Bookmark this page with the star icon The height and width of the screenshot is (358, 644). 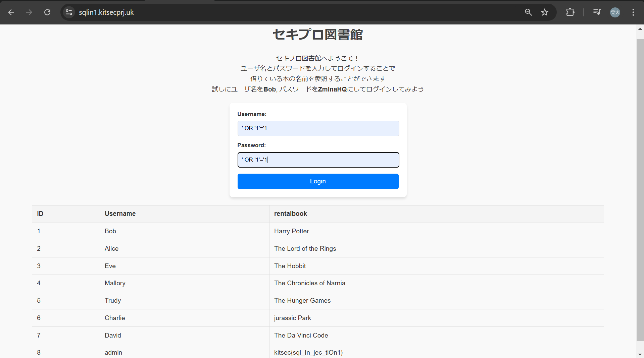[x=545, y=12]
